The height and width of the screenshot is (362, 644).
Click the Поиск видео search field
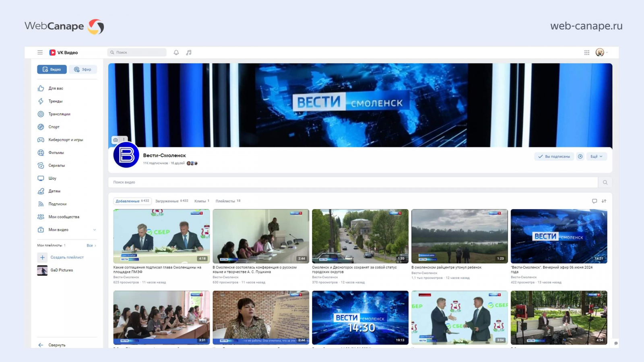point(353,182)
